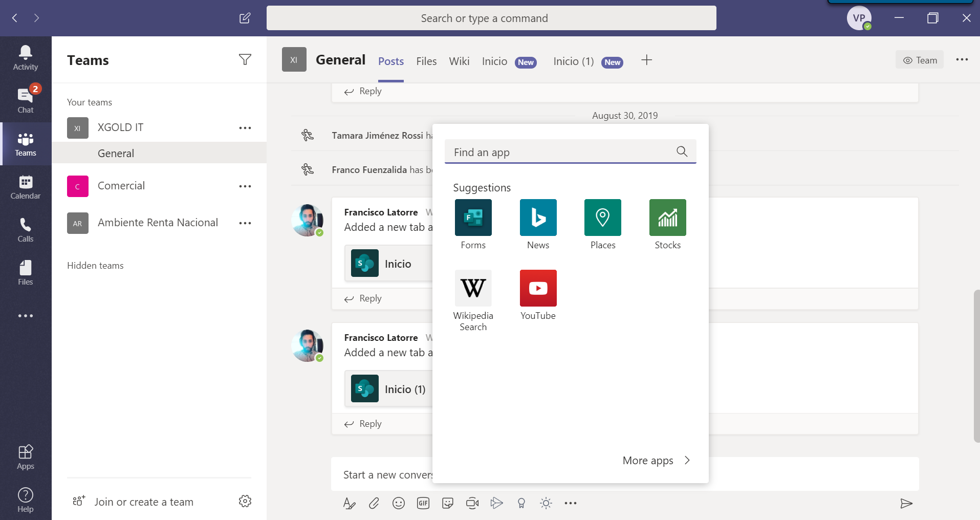Start a Meet now video call
The width and height of the screenshot is (980, 520).
[472, 503]
